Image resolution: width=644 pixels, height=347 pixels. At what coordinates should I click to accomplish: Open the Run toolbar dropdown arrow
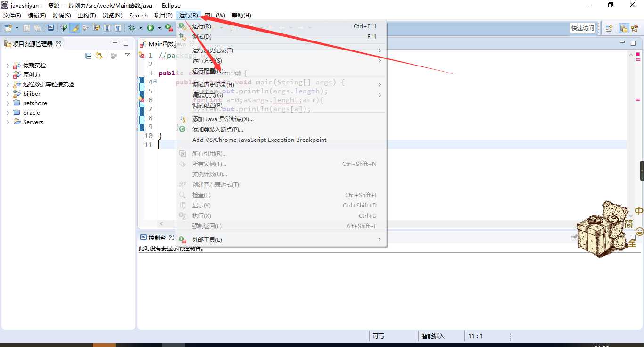click(159, 28)
